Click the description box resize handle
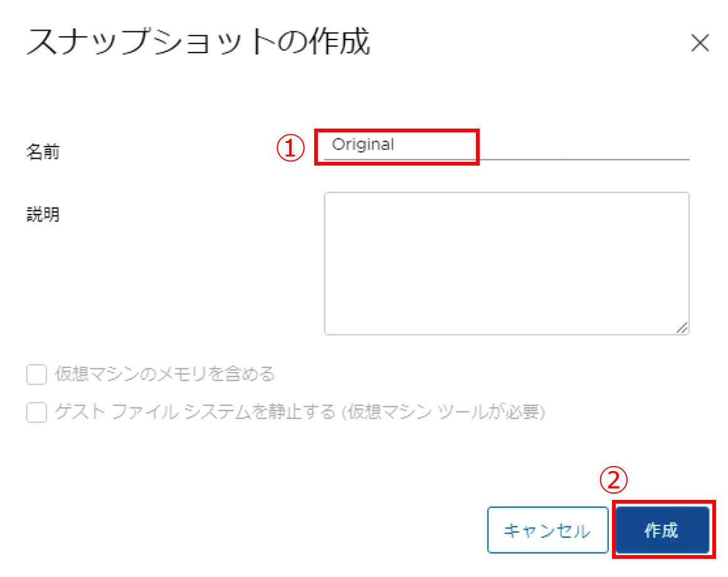The image size is (728, 577). [x=682, y=327]
